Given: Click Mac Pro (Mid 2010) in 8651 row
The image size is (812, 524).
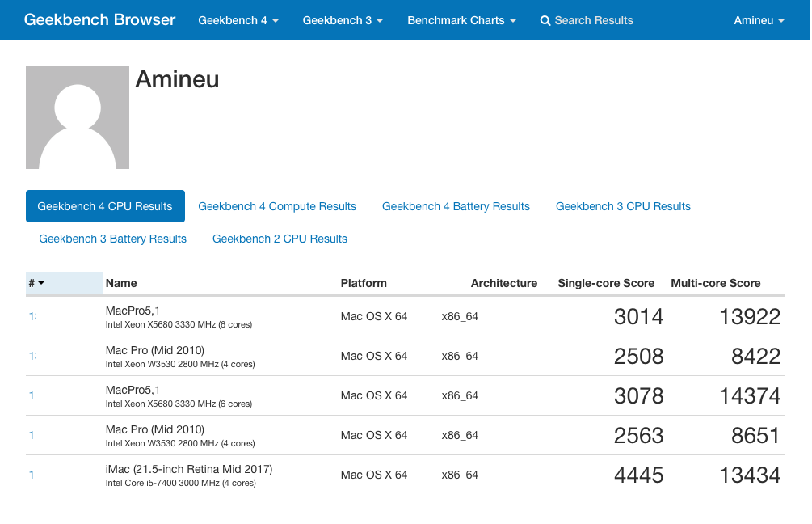Looking at the screenshot, I should click(x=155, y=429).
